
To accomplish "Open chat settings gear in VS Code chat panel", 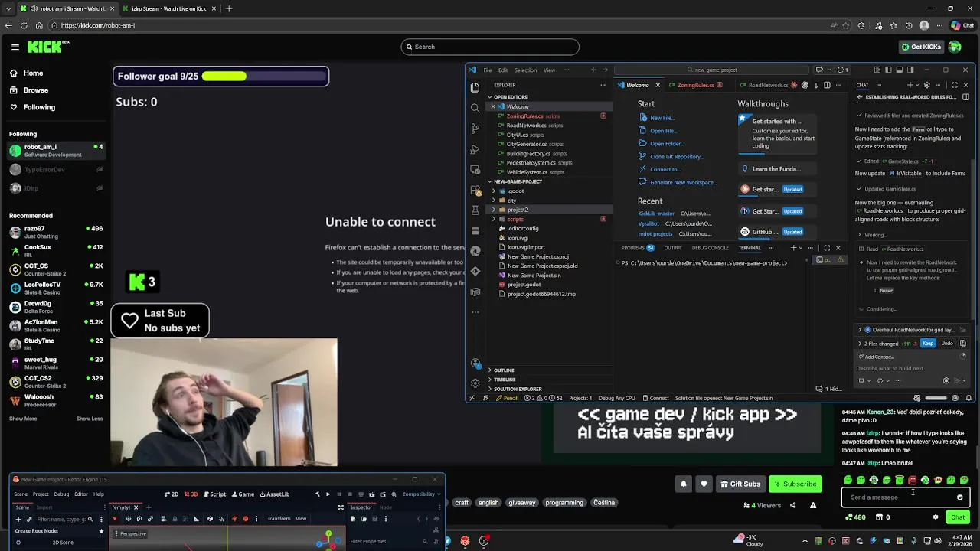I will (927, 85).
